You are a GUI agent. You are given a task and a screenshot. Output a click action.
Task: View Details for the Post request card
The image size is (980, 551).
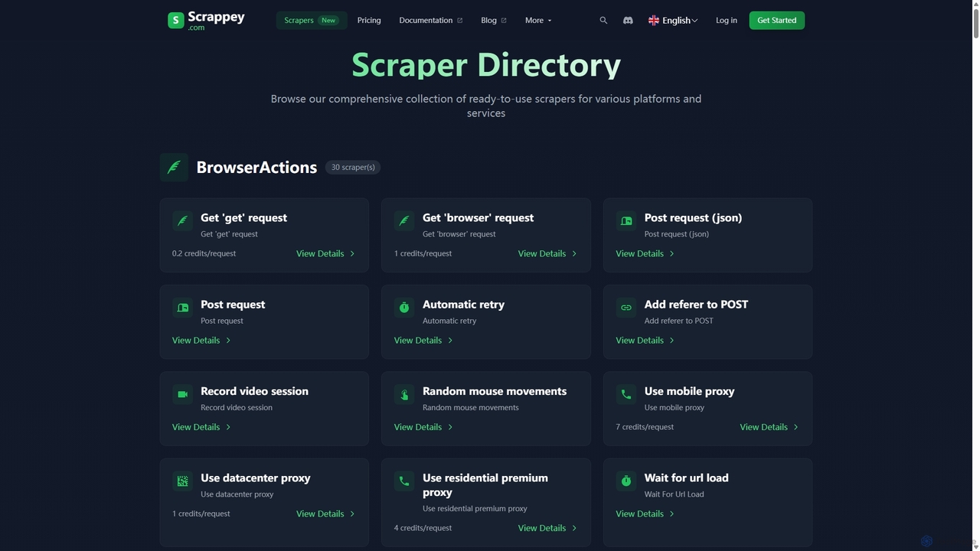(x=201, y=341)
